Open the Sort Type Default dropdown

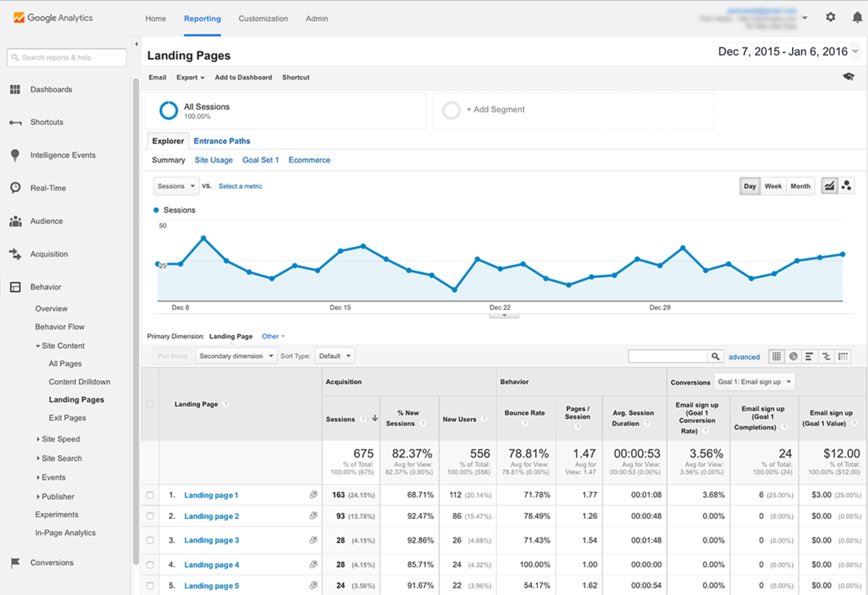click(x=335, y=356)
